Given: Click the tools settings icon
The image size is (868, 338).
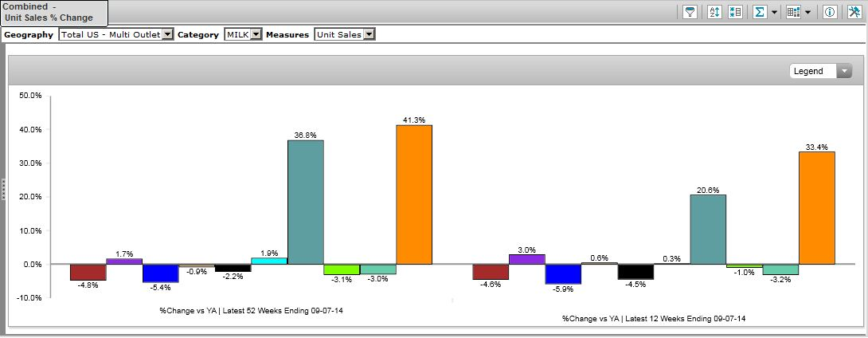Looking at the screenshot, I should tap(854, 12).
